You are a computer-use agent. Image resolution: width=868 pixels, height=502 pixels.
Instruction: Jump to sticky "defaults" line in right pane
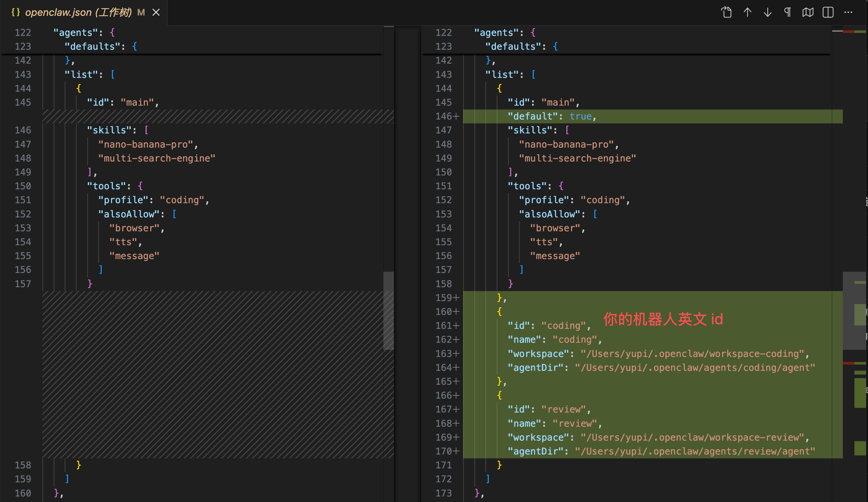pos(513,47)
